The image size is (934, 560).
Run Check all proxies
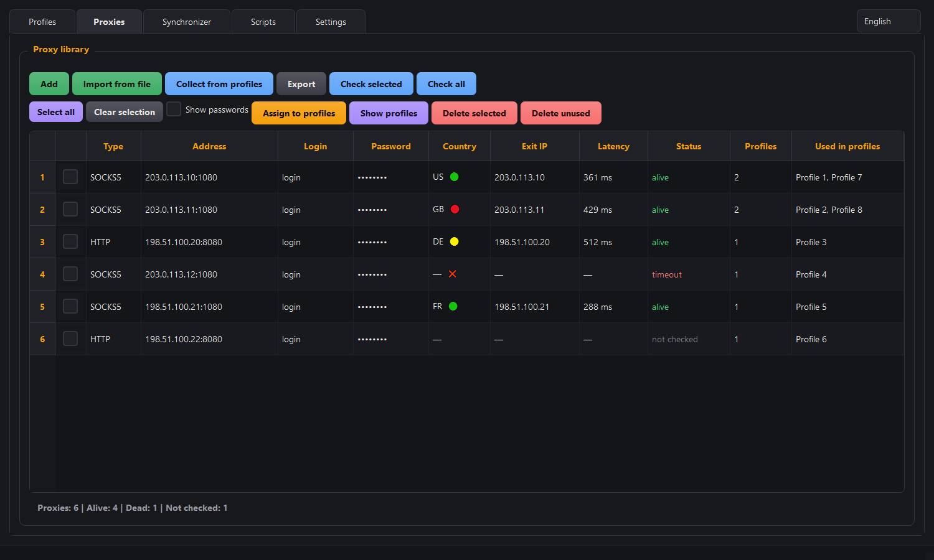pyautogui.click(x=446, y=84)
